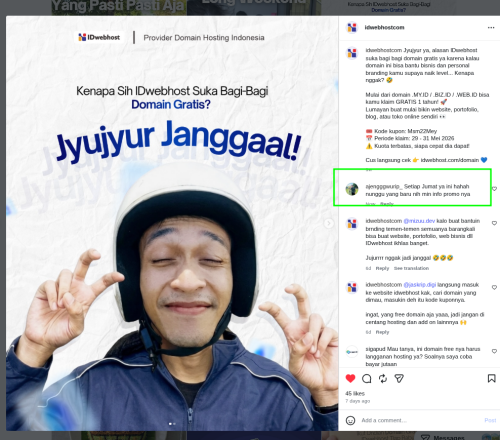Reply to the kode kuponnya comment
This screenshot has height=440, width=500.
coord(382,332)
